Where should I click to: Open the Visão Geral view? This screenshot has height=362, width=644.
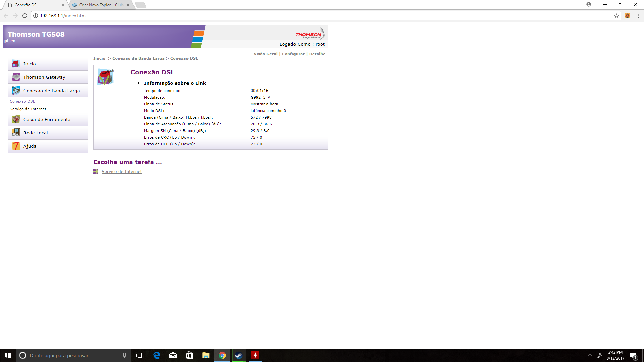pyautogui.click(x=266, y=54)
